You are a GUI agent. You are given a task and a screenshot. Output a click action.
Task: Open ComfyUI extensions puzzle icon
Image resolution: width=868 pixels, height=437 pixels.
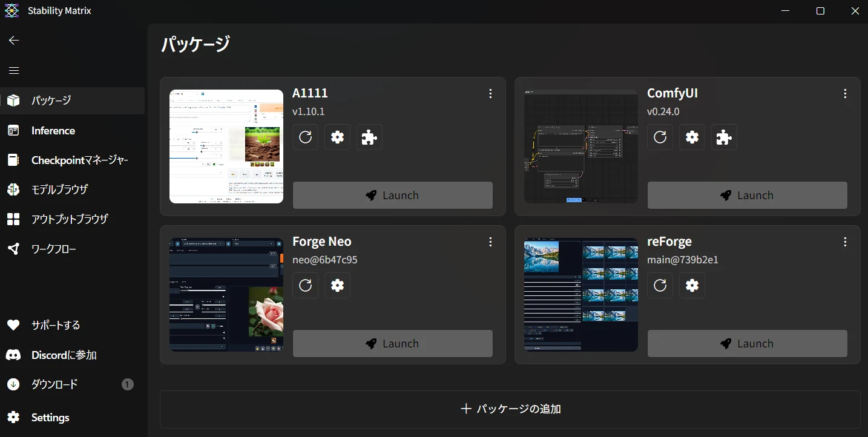(x=724, y=137)
